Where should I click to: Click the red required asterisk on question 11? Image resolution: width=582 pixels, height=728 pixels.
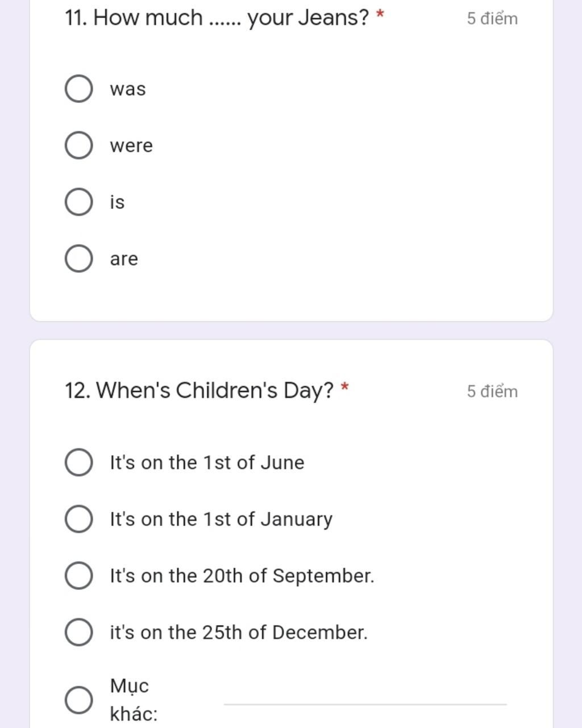pos(380,15)
